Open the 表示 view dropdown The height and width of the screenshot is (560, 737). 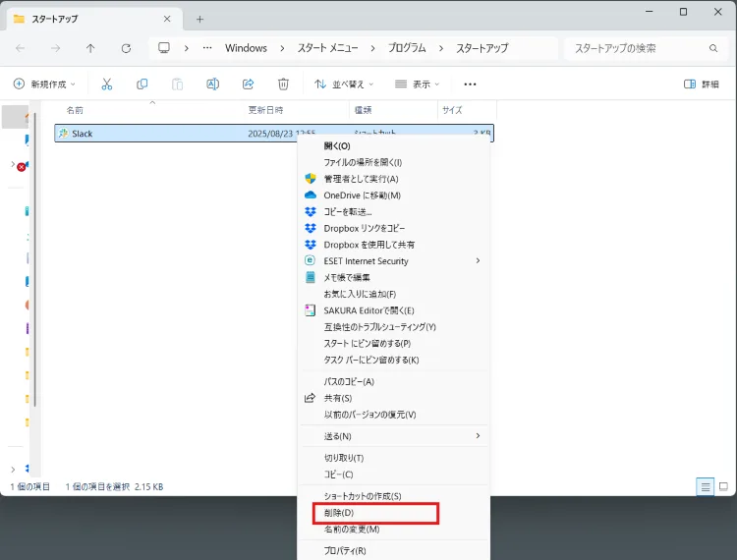tap(417, 84)
